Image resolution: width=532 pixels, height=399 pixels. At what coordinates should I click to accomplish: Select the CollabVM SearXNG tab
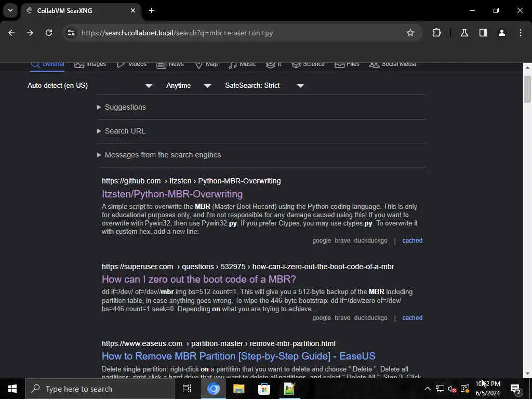[x=81, y=10]
